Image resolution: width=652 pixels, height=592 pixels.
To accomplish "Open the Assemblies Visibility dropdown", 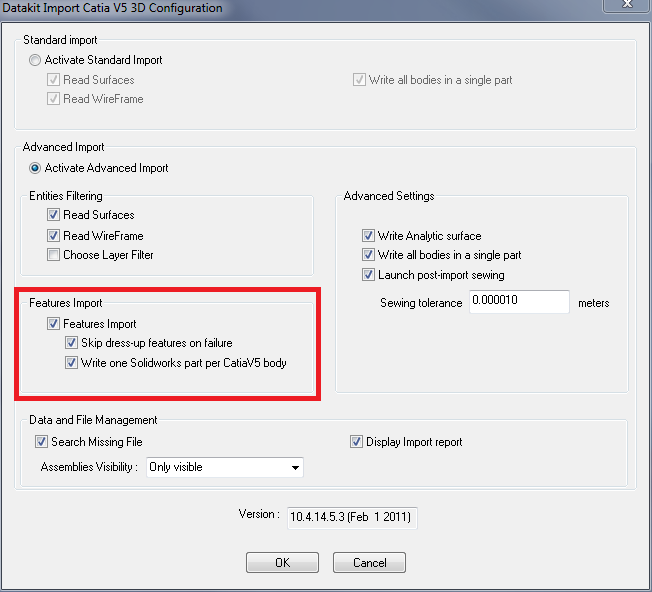I will [223, 467].
